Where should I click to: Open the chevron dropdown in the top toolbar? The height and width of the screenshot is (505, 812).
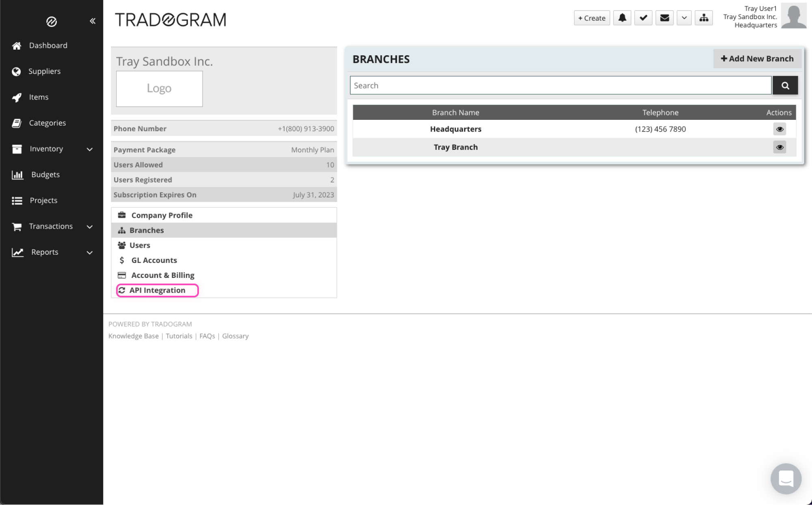(x=684, y=18)
